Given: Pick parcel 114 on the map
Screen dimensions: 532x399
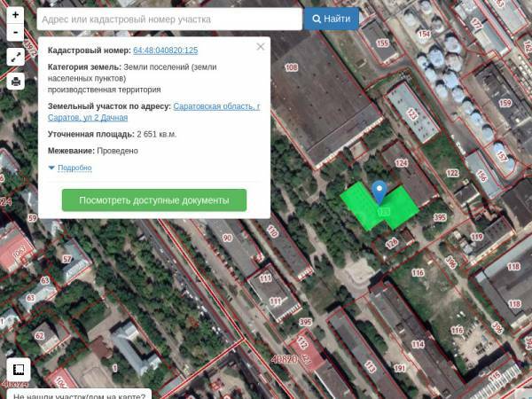Looking at the screenshot, I should [x=419, y=344].
